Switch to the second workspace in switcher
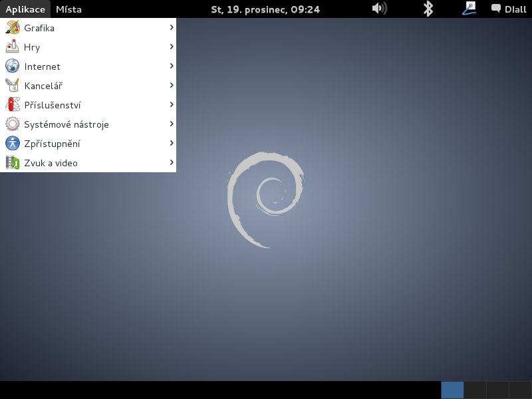The width and height of the screenshot is (532, 399). point(475,390)
